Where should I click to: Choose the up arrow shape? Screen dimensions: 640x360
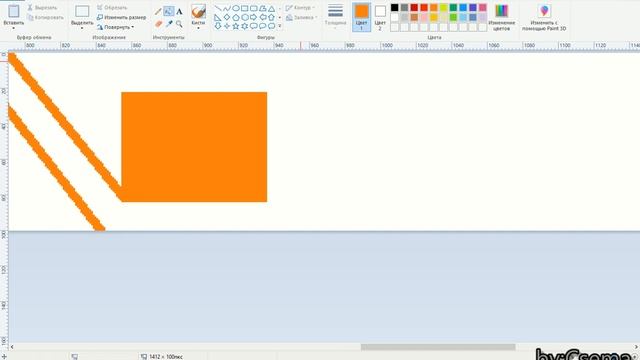coord(271,17)
